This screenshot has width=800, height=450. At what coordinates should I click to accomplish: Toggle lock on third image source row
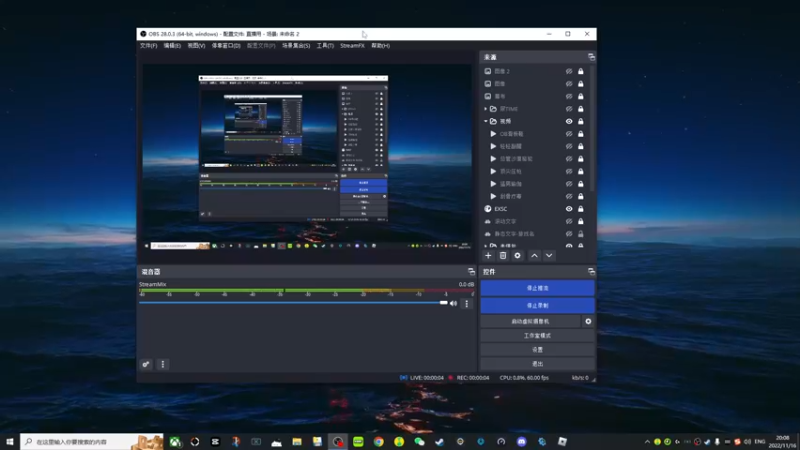(x=581, y=96)
